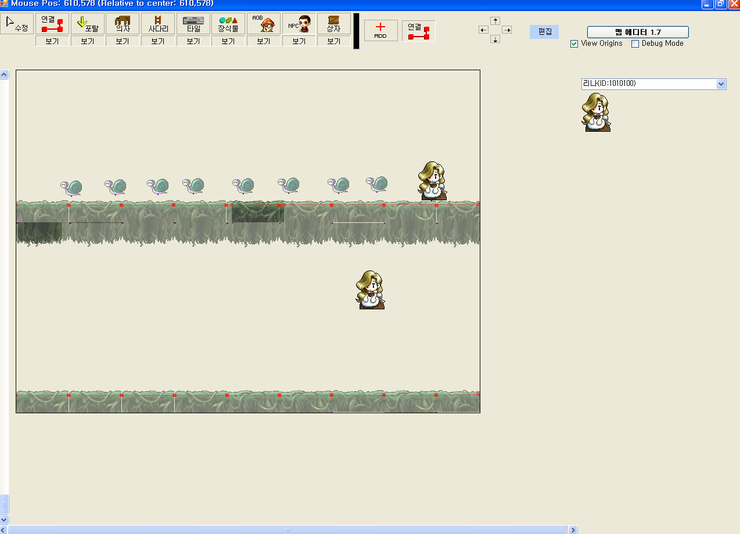Select the leftmost snail on the platform
The image size is (740, 534).
tap(71, 187)
